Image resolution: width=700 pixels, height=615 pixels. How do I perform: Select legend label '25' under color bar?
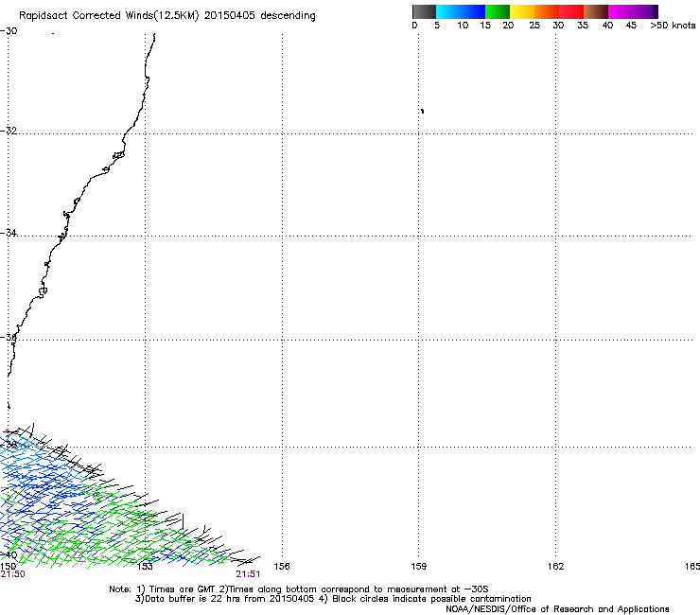(x=534, y=26)
